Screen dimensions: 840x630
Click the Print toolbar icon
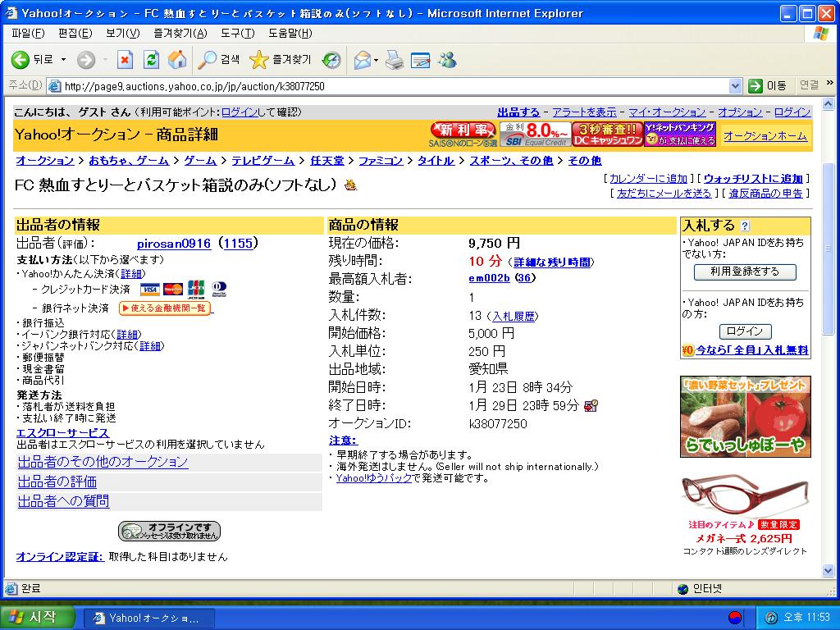pyautogui.click(x=395, y=60)
